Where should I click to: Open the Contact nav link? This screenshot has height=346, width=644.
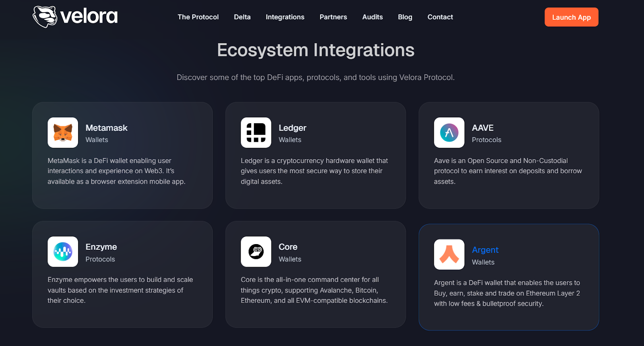coord(440,17)
